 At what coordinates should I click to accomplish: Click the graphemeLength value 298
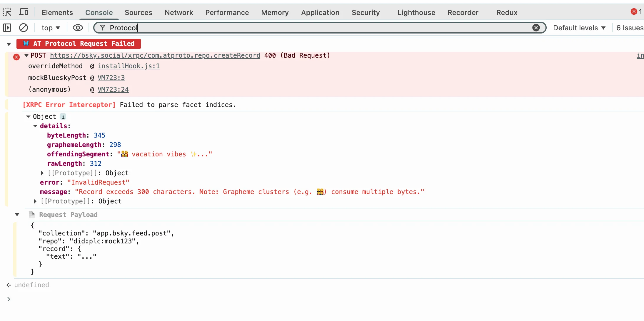(115, 145)
